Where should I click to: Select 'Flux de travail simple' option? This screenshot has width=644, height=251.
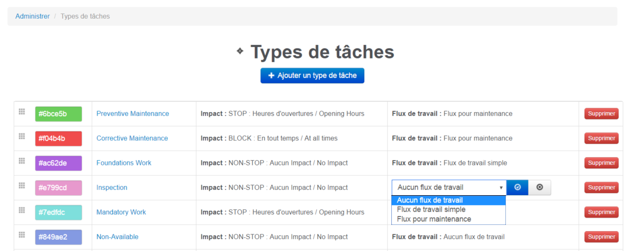(x=431, y=209)
